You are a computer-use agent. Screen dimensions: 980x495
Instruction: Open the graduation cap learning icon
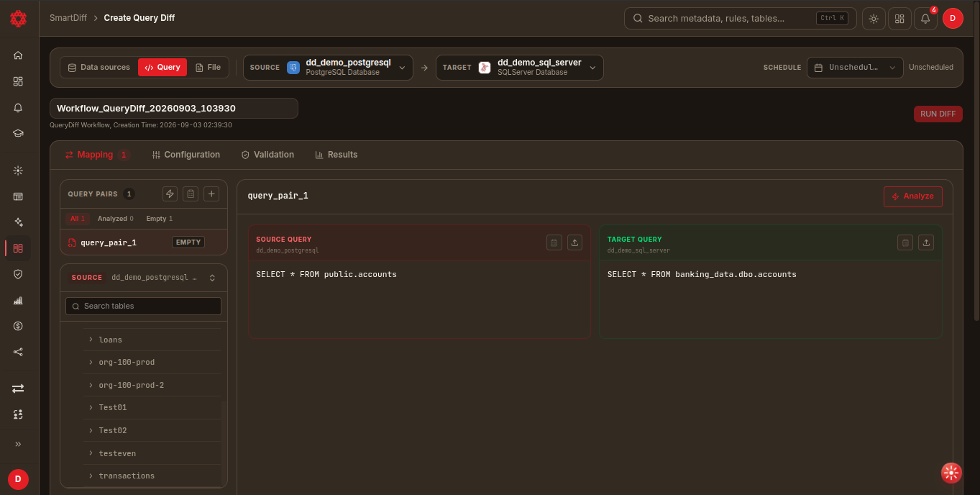(x=18, y=133)
